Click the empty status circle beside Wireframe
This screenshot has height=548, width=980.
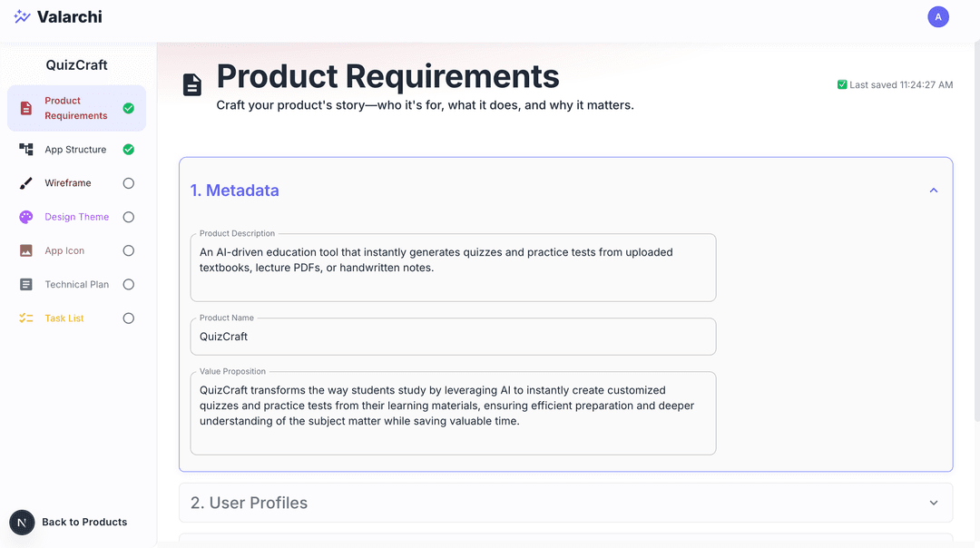point(128,182)
